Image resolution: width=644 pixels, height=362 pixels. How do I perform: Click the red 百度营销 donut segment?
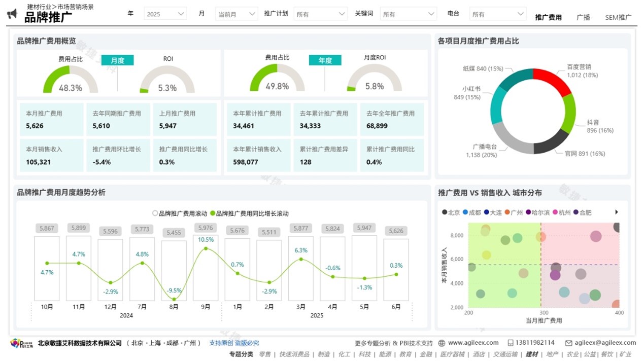point(552,80)
